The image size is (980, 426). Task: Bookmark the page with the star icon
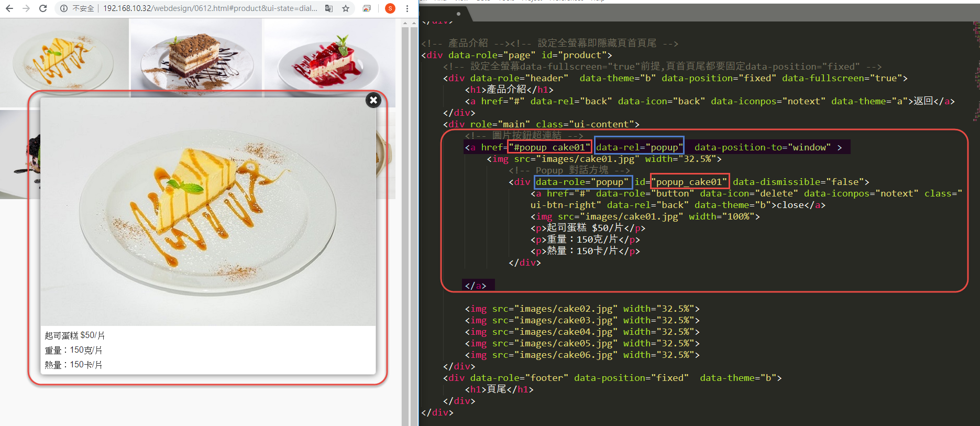click(346, 8)
